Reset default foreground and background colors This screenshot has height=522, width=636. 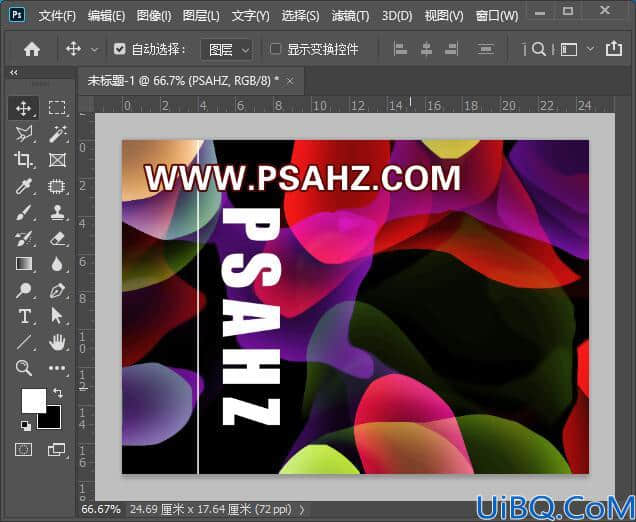[x=25, y=425]
